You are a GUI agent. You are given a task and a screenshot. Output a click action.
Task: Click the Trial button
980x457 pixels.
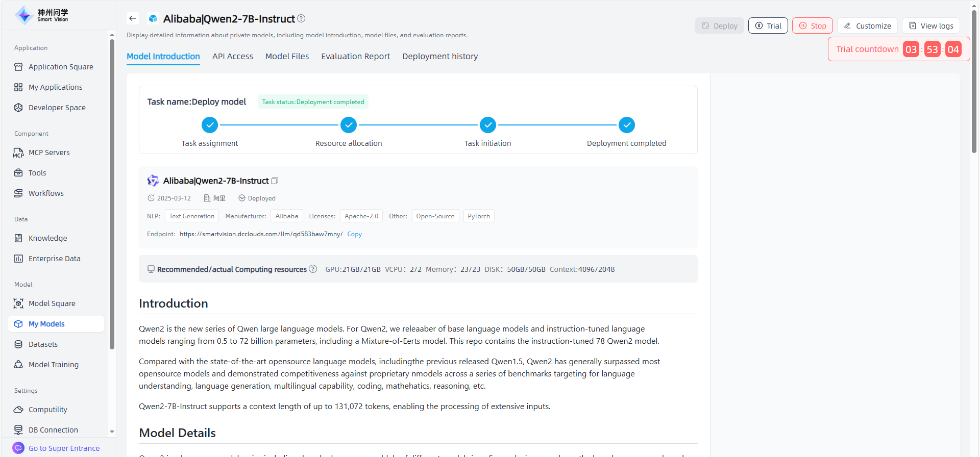[x=768, y=26]
